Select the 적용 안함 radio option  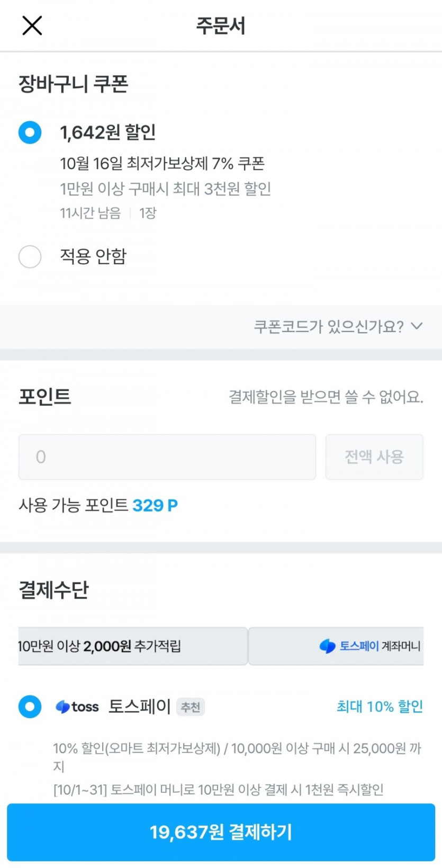click(x=30, y=257)
